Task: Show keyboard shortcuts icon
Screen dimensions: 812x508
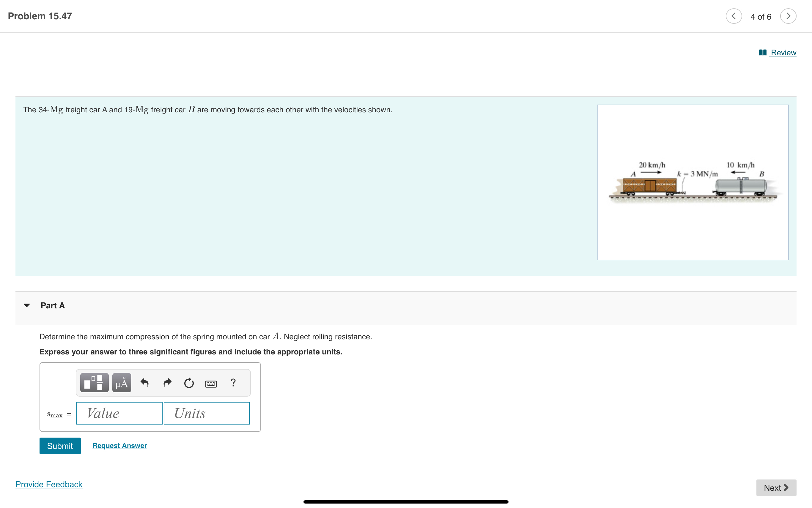Action: pyautogui.click(x=211, y=383)
